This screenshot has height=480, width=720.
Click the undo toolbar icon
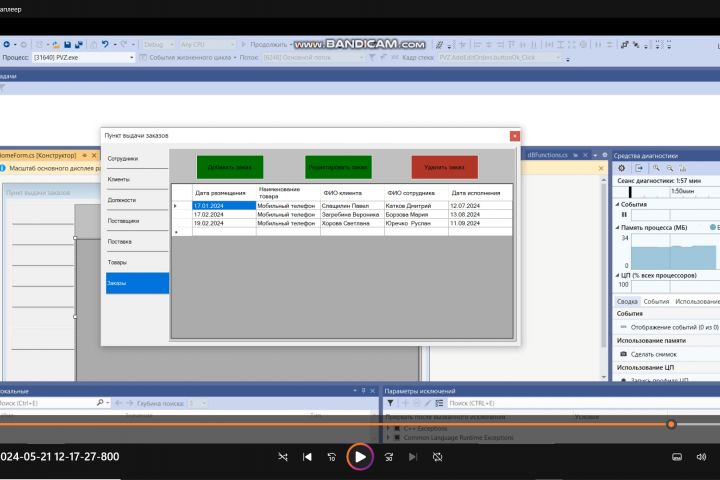pos(105,44)
